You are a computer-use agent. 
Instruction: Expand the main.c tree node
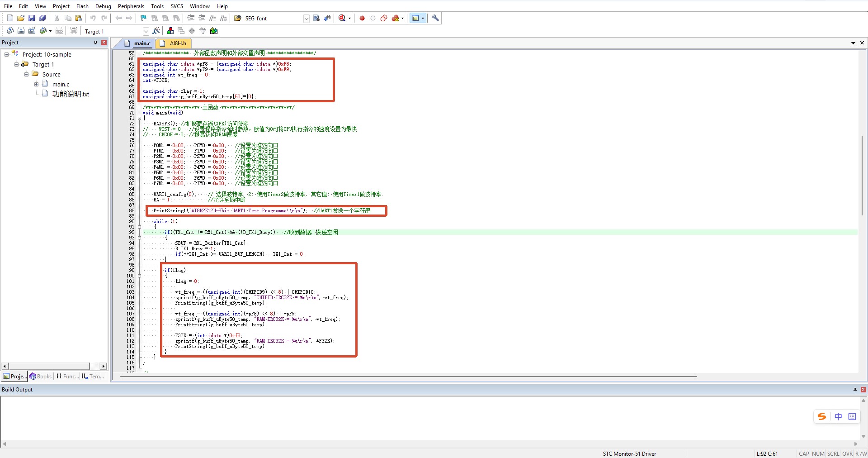(37, 84)
